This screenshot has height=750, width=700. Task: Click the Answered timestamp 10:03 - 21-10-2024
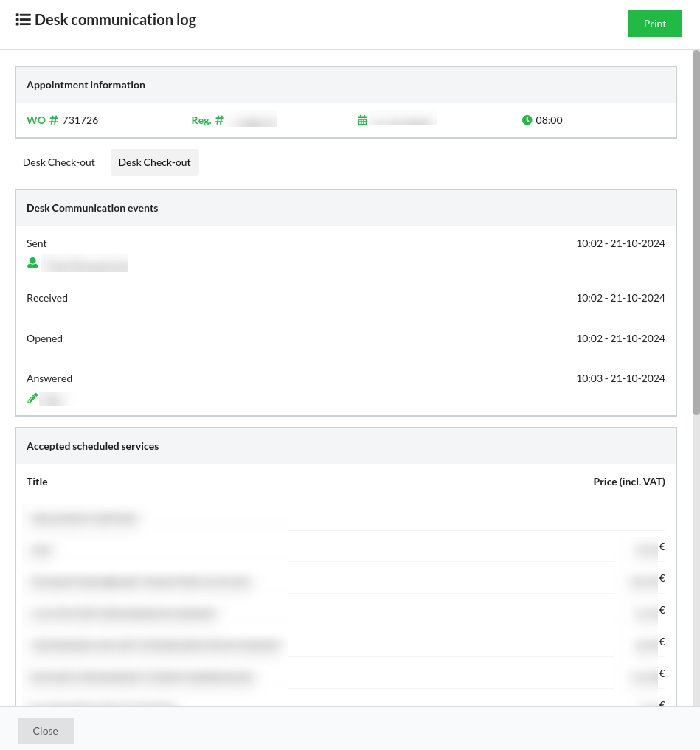pyautogui.click(x=620, y=378)
